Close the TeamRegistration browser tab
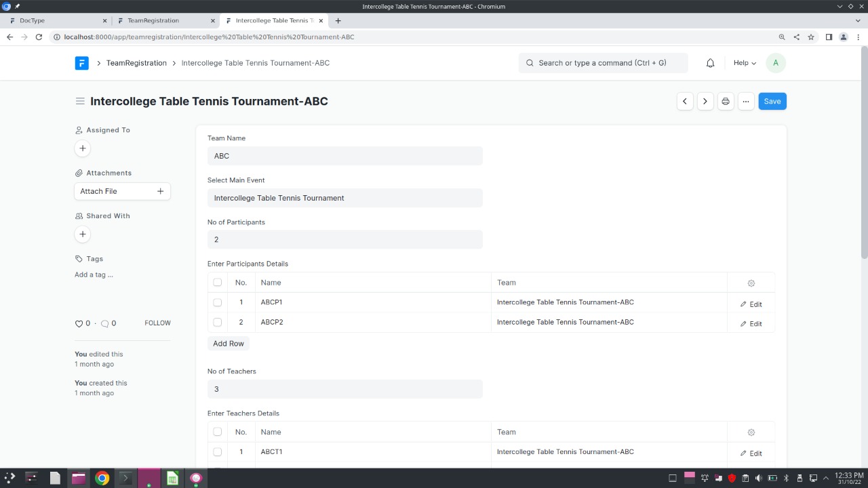Image resolution: width=868 pixels, height=488 pixels. (x=213, y=21)
